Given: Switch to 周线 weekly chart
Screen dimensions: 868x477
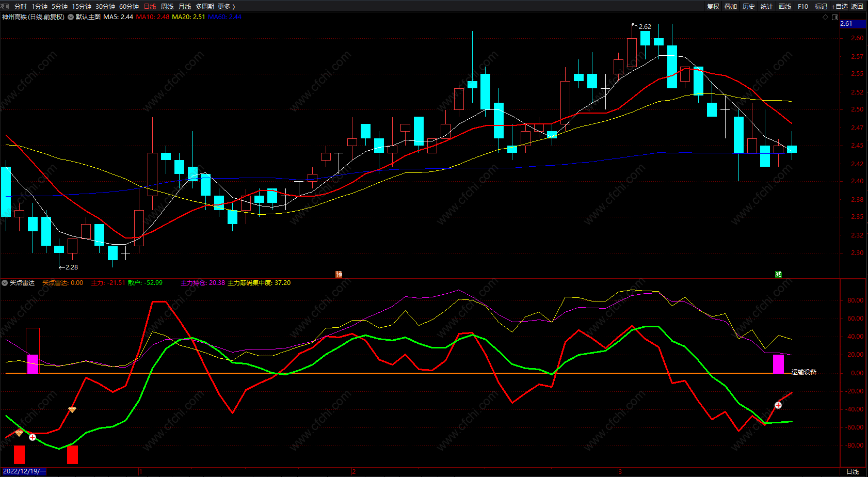Looking at the screenshot, I should click(x=167, y=7).
